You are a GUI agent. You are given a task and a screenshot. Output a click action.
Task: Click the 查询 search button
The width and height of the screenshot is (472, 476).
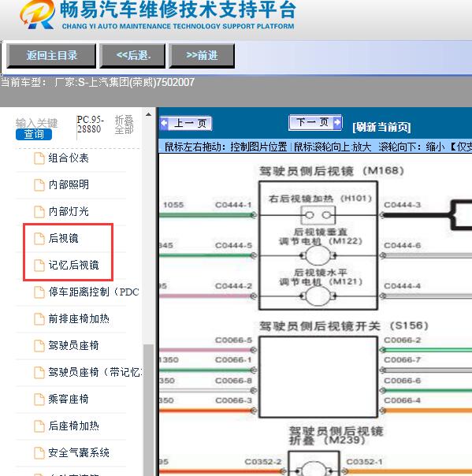point(34,134)
